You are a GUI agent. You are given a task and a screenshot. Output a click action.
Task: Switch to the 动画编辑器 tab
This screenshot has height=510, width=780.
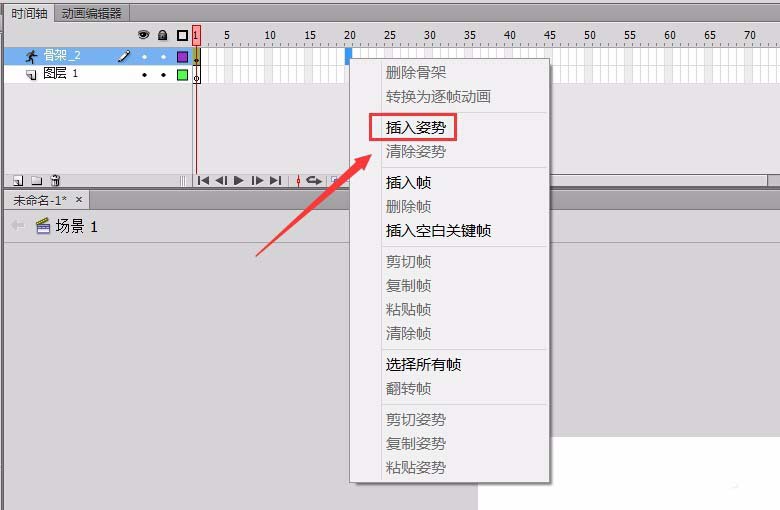coord(92,13)
